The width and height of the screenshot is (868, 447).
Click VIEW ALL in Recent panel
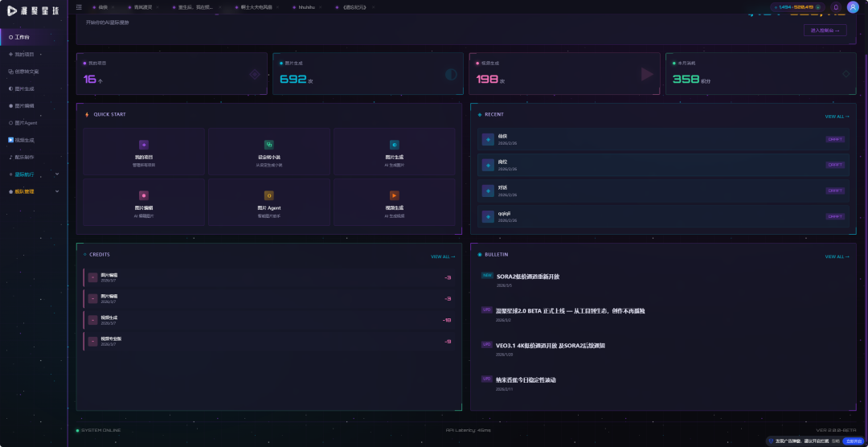click(x=837, y=117)
